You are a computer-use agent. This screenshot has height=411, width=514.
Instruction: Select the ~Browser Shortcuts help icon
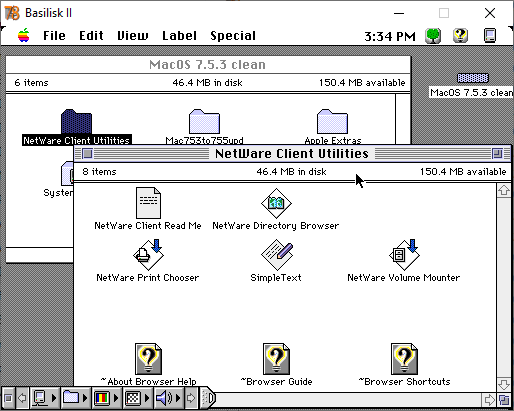coord(404,359)
